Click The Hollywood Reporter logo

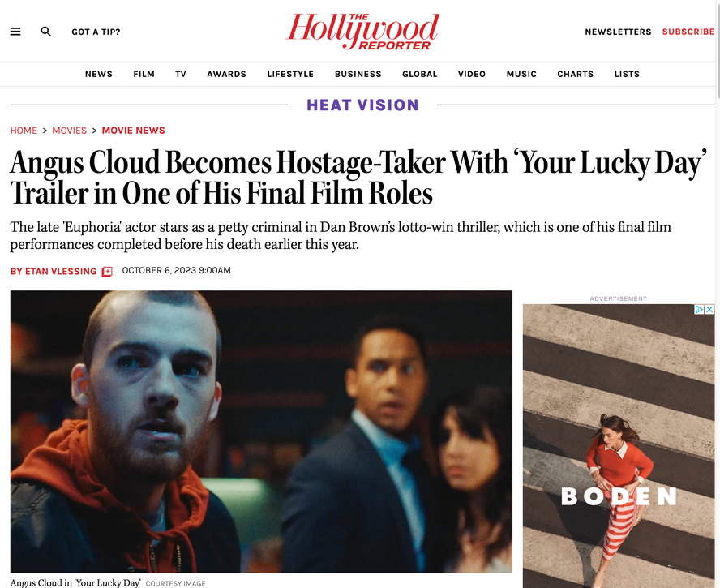pos(362,32)
